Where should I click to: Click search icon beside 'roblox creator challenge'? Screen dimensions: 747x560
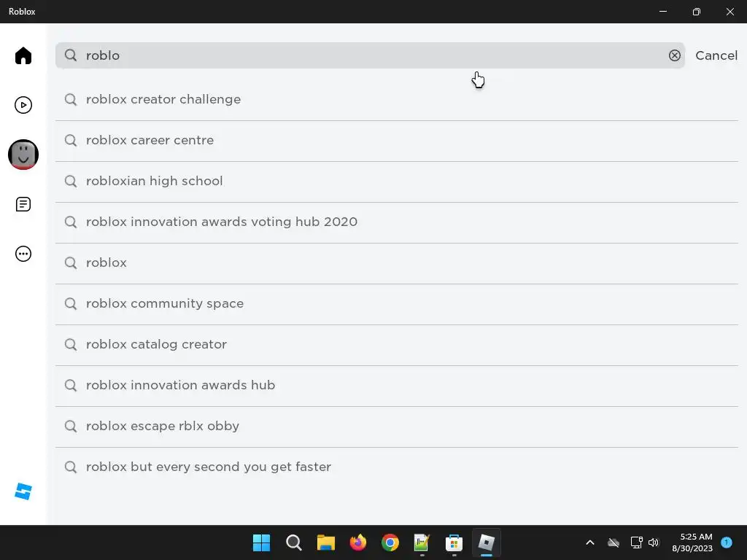coord(71,99)
